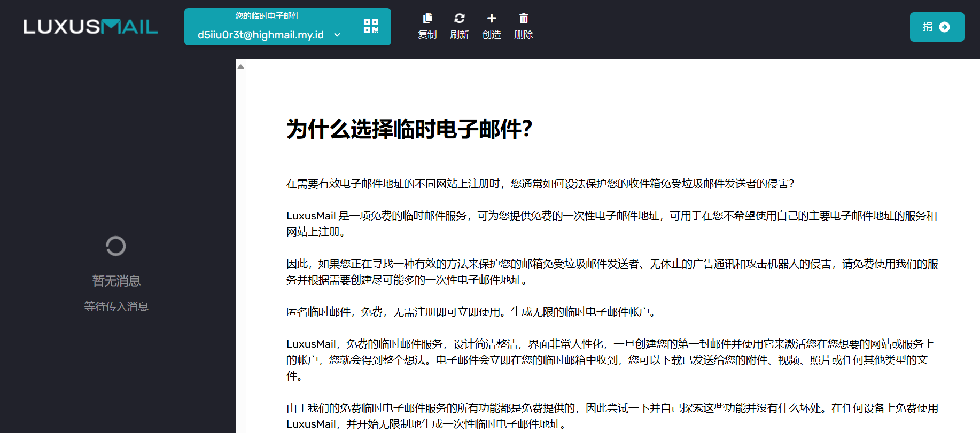Expand the email address dropdown chevron
The image size is (980, 433).
click(337, 35)
